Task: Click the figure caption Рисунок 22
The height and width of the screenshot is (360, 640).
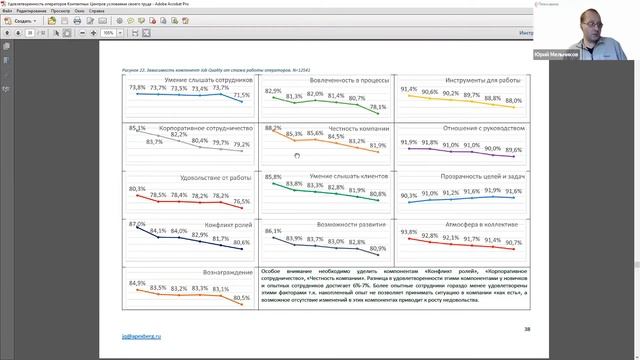Action: (216, 70)
